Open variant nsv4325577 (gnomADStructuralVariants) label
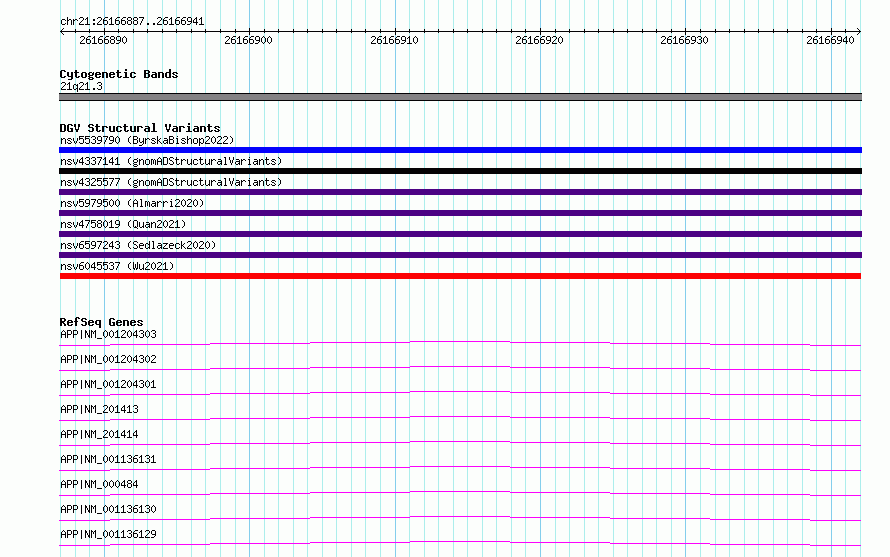 (x=171, y=182)
